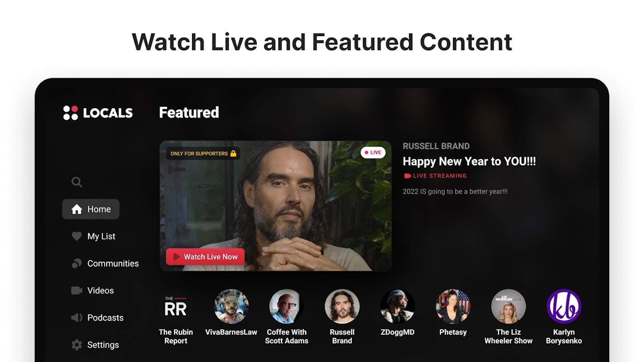Select the Podcasts speaker icon
Screen dimensions: 644x362
(77, 318)
